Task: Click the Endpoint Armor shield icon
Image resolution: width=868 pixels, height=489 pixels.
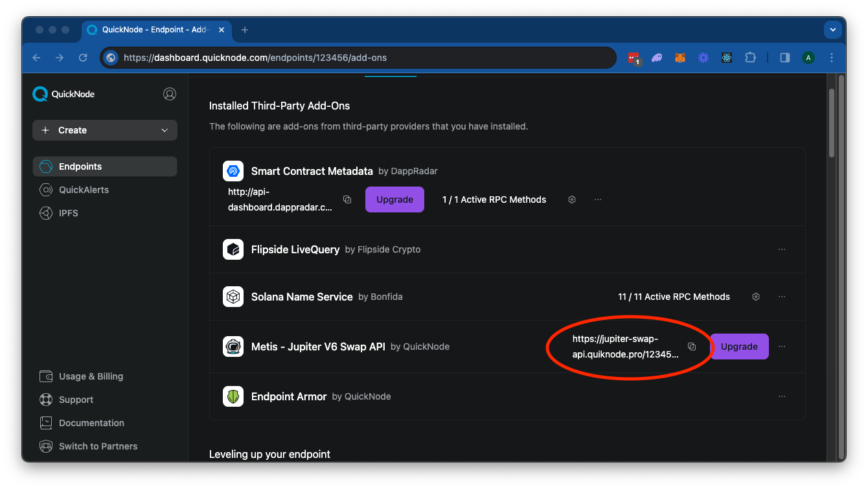Action: (233, 396)
